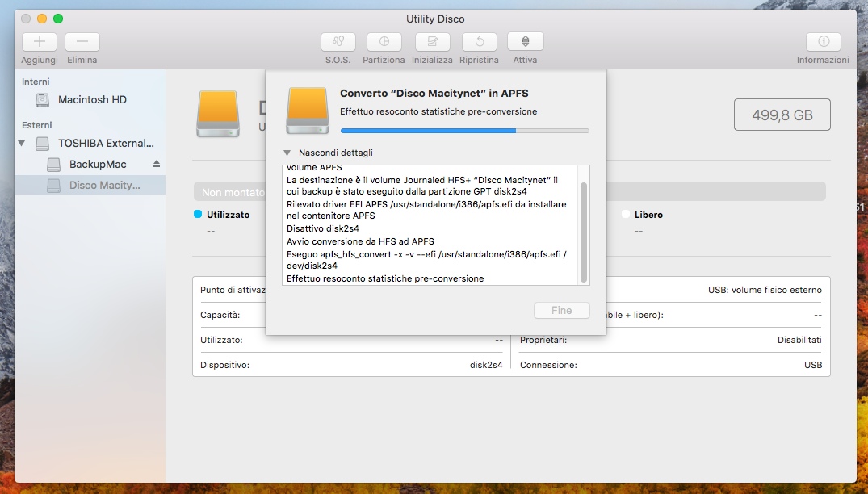This screenshot has width=868, height=494.
Task: Collapse the TOSHIBA External disk tree
Action: pyautogui.click(x=22, y=144)
